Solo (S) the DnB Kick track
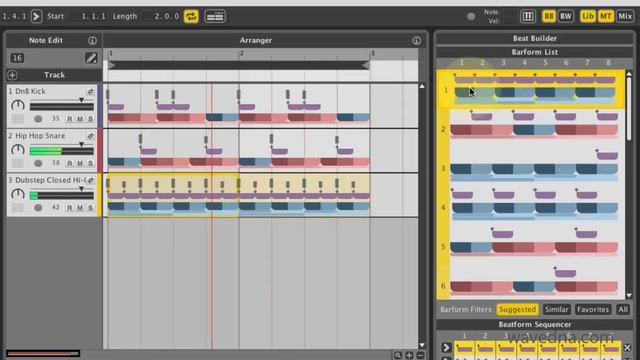Image resolution: width=640 pixels, height=360 pixels. [90, 119]
